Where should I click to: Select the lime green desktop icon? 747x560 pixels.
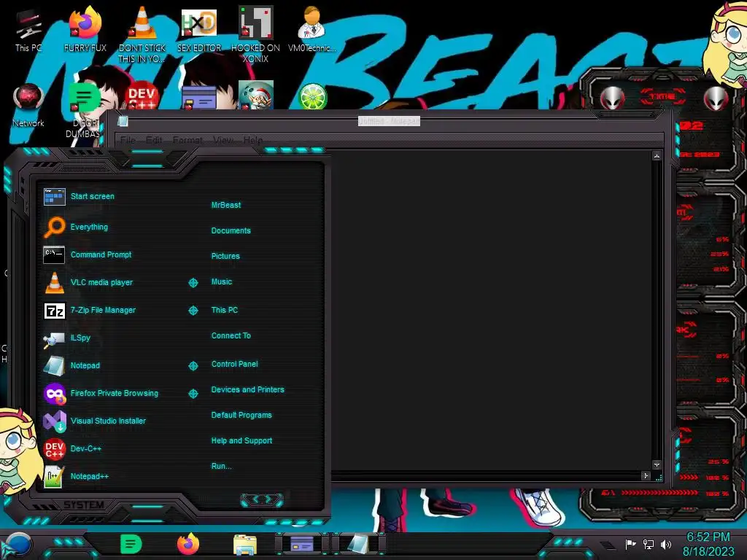click(x=312, y=96)
